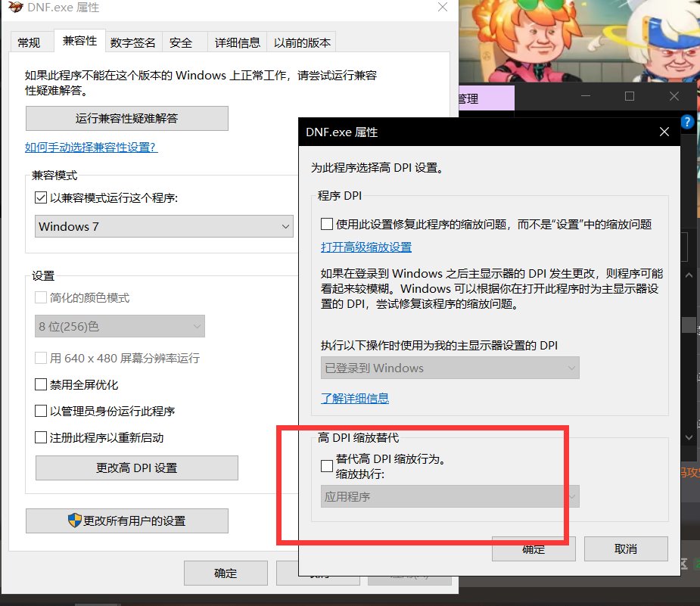Close the high DPI settings dialog
Viewport: 700px width, 606px height.
664,132
